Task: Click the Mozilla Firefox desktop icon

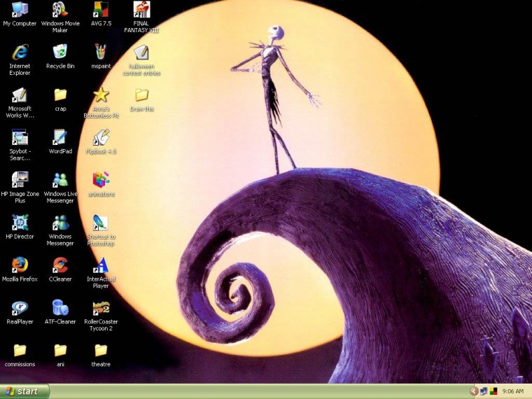Action: click(x=20, y=266)
